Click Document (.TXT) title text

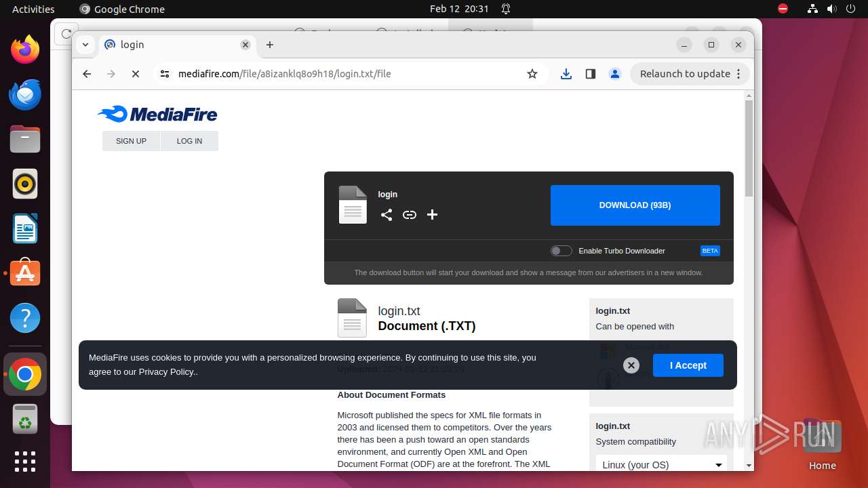coord(427,326)
